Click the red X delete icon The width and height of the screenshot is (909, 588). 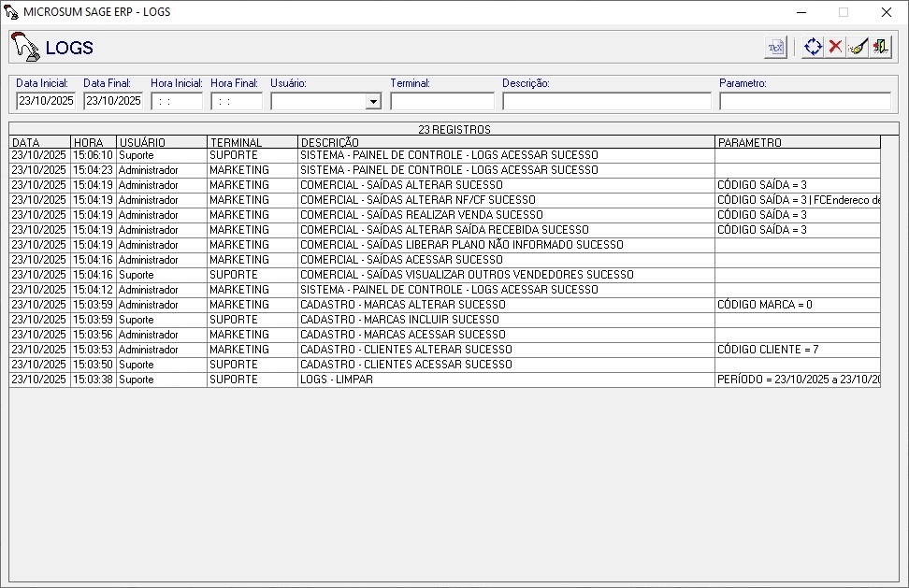click(x=835, y=48)
